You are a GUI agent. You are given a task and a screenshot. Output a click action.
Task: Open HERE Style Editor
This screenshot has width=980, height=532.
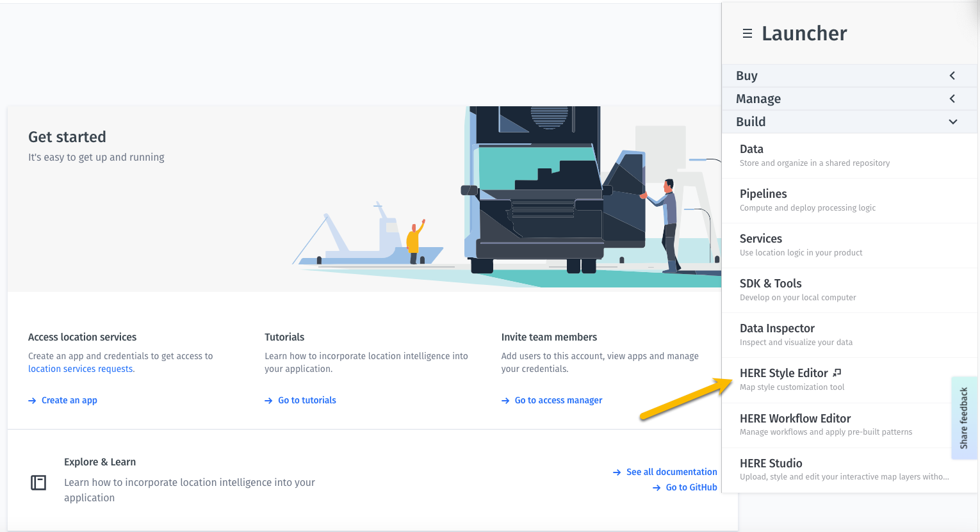pyautogui.click(x=849, y=380)
